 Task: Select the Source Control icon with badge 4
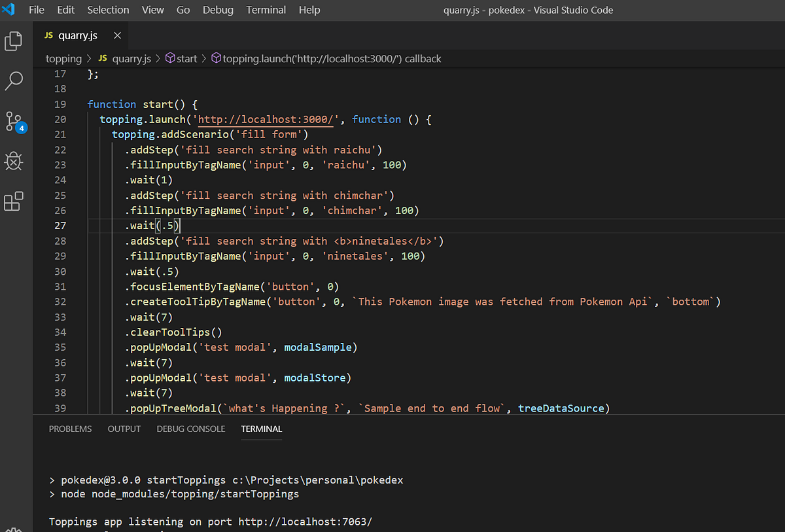click(13, 121)
